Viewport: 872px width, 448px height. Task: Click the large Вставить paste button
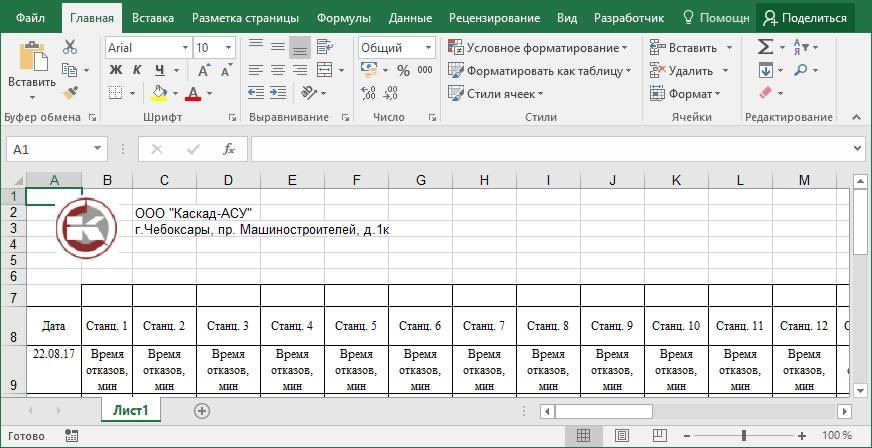click(x=31, y=68)
